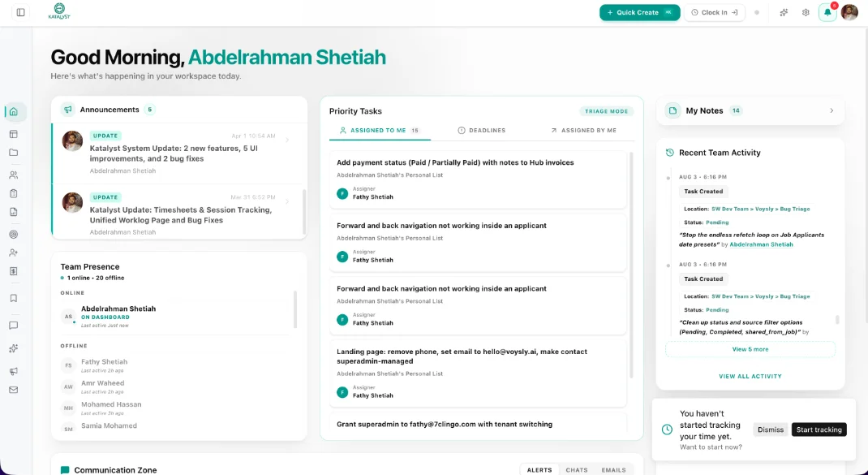This screenshot has height=475, width=868.
Task: Expand View 5 more activity
Action: (750, 349)
